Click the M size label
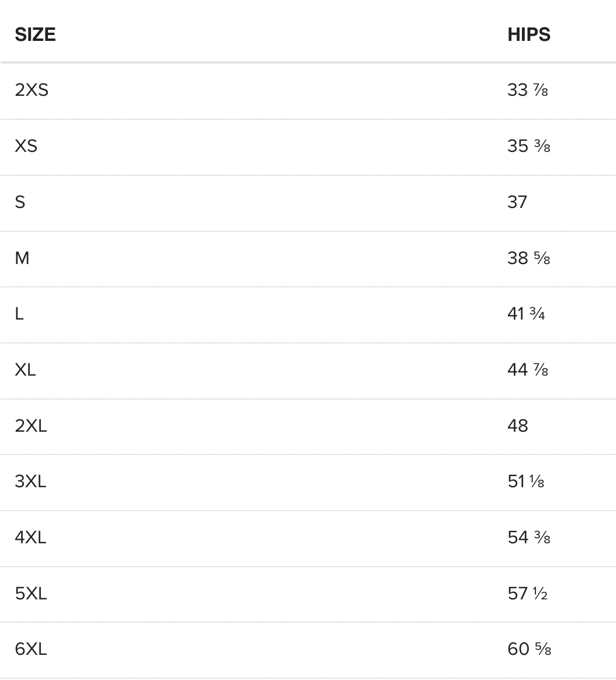616x680 pixels. (22, 258)
